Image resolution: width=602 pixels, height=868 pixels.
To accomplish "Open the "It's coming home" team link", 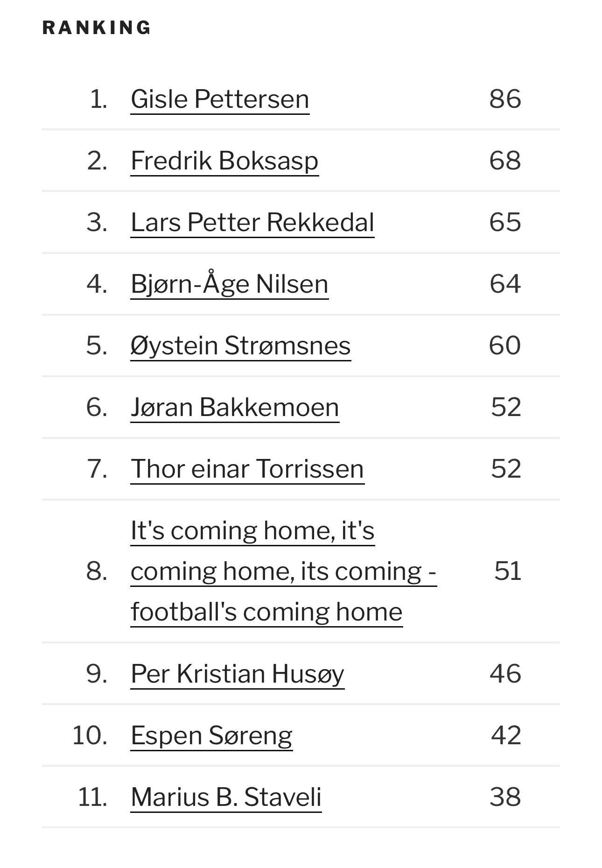I will (284, 571).
